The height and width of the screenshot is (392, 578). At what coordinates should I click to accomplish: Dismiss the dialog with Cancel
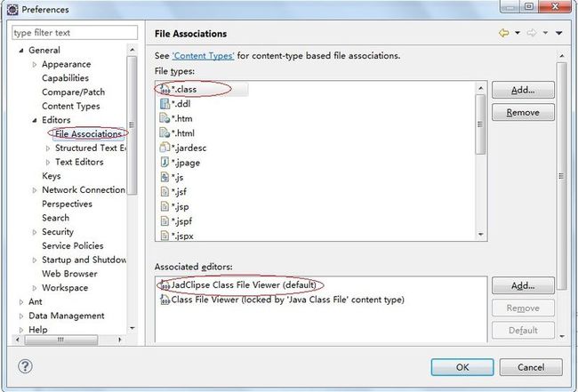point(531,367)
